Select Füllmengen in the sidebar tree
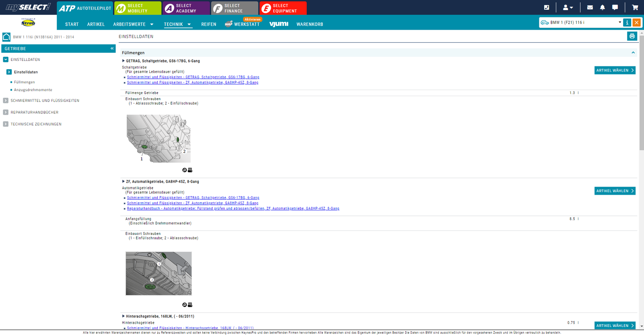644x335 pixels. pyautogui.click(x=25, y=82)
